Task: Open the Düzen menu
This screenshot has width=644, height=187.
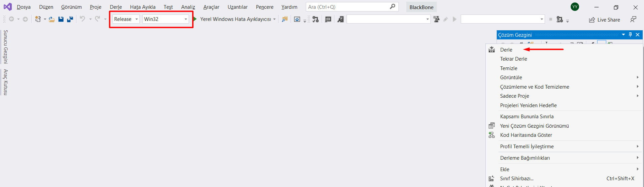Action: coord(46,7)
